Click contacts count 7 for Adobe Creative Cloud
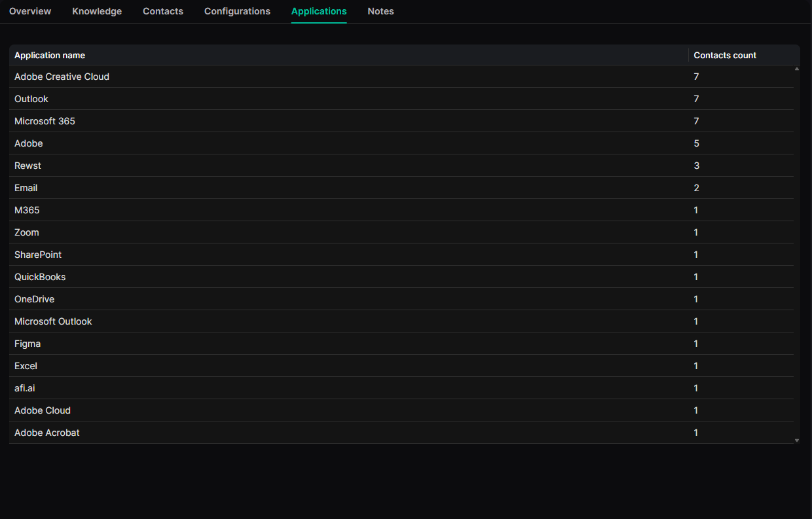Viewport: 812px width, 519px height. click(696, 77)
